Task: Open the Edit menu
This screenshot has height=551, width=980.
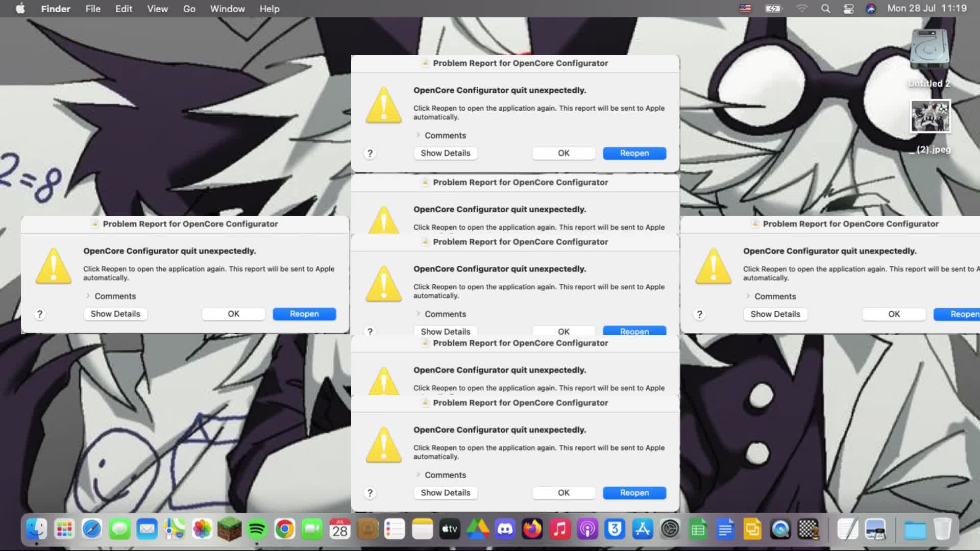Action: coord(124,9)
